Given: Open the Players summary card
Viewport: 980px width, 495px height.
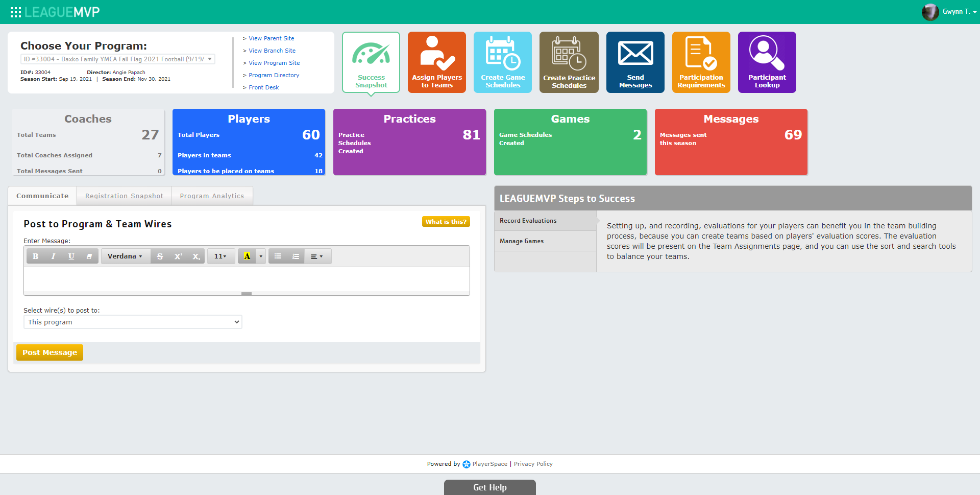Looking at the screenshot, I should coord(249,142).
